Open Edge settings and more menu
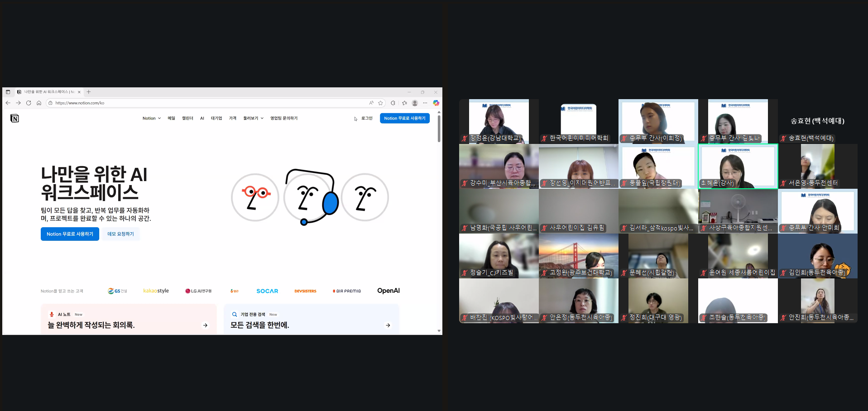 coord(425,103)
